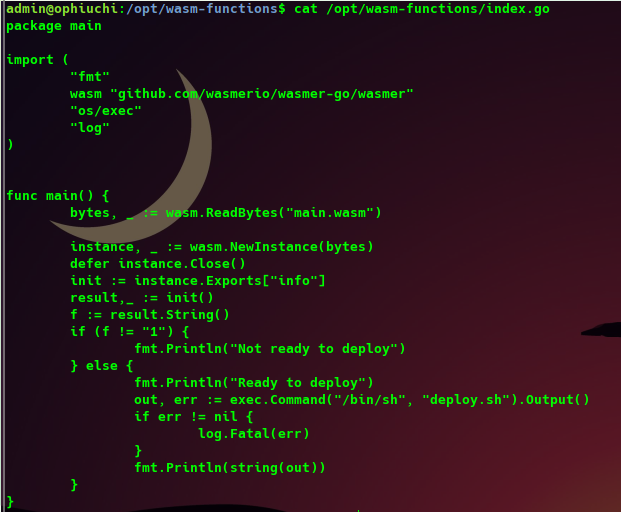621x512 pixels.
Task: Click the exec.Command("/bin/sh", "deploy.sh") line
Action: coord(362,400)
